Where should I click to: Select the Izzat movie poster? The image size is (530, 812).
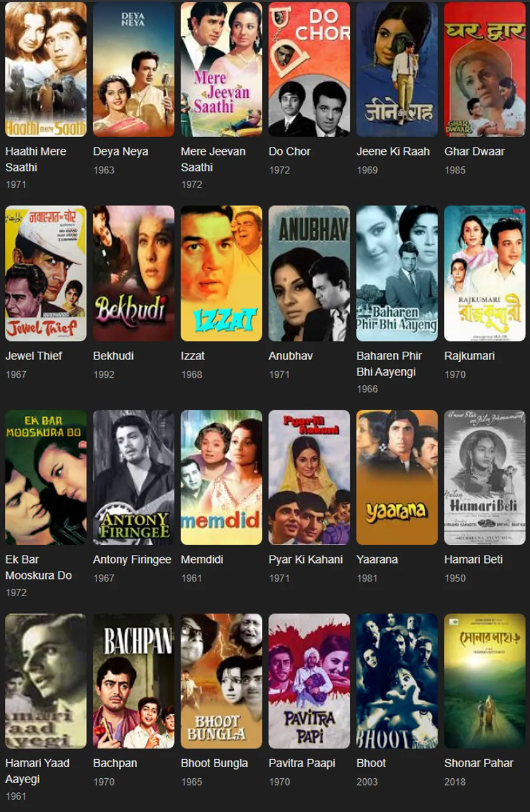pos(221,273)
